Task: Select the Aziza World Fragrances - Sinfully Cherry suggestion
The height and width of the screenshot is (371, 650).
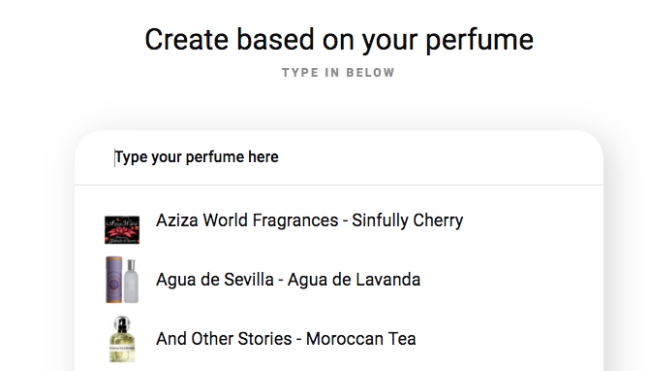Action: point(339,221)
